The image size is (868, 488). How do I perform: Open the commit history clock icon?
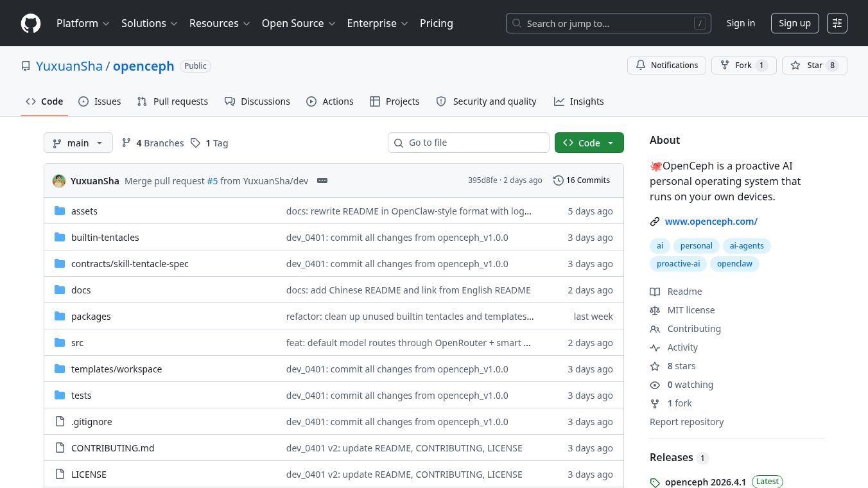558,180
